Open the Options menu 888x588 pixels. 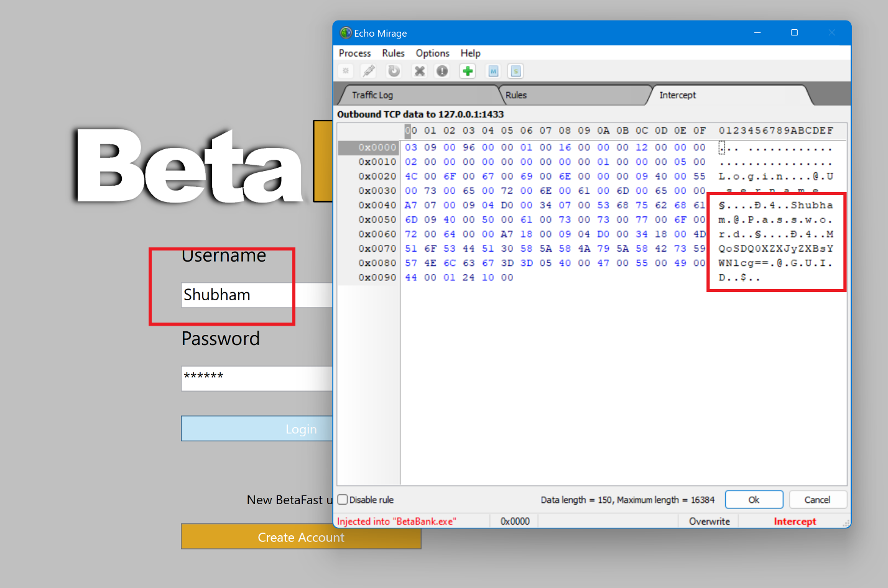tap(432, 53)
